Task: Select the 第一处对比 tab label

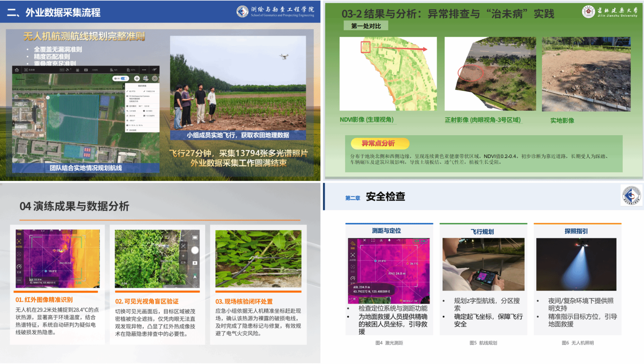Action: coord(366,26)
